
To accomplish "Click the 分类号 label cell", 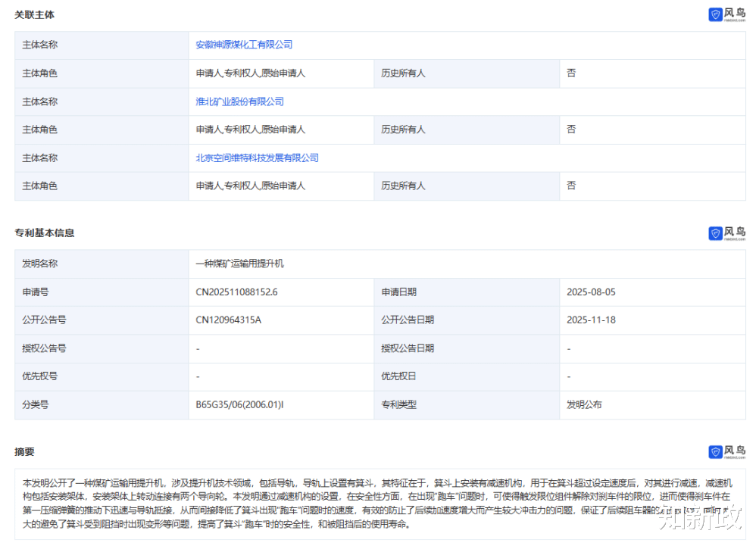I will 102,405.
